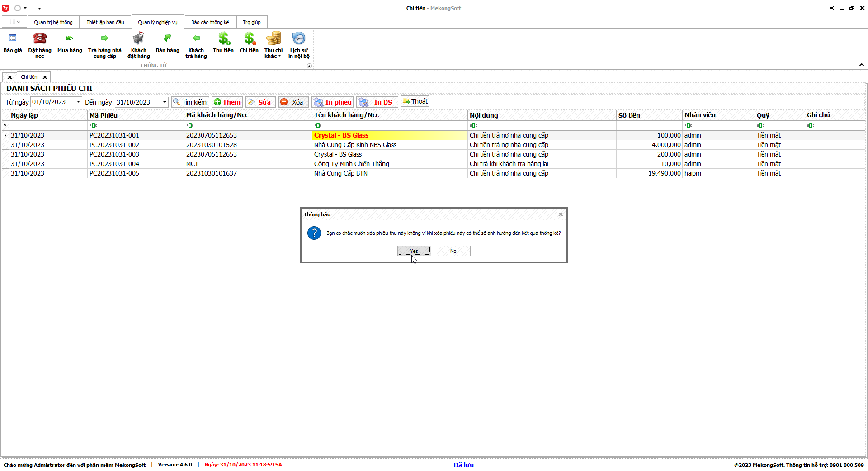Click In DS to print list
The height and width of the screenshot is (471, 868).
(x=377, y=102)
